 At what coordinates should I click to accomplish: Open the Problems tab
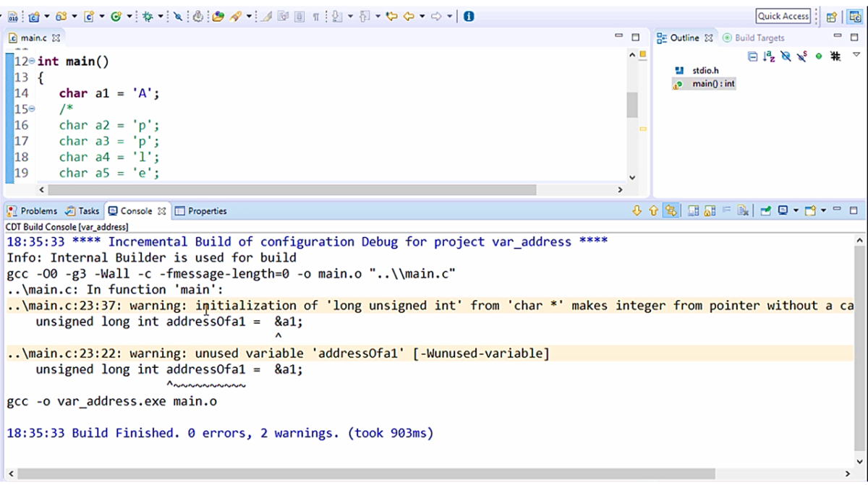[x=32, y=211]
